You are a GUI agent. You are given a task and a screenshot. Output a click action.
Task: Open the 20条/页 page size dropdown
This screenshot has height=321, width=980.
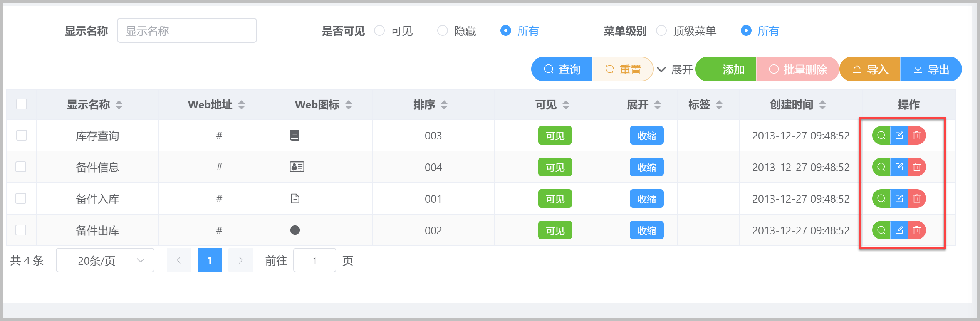[x=105, y=260]
